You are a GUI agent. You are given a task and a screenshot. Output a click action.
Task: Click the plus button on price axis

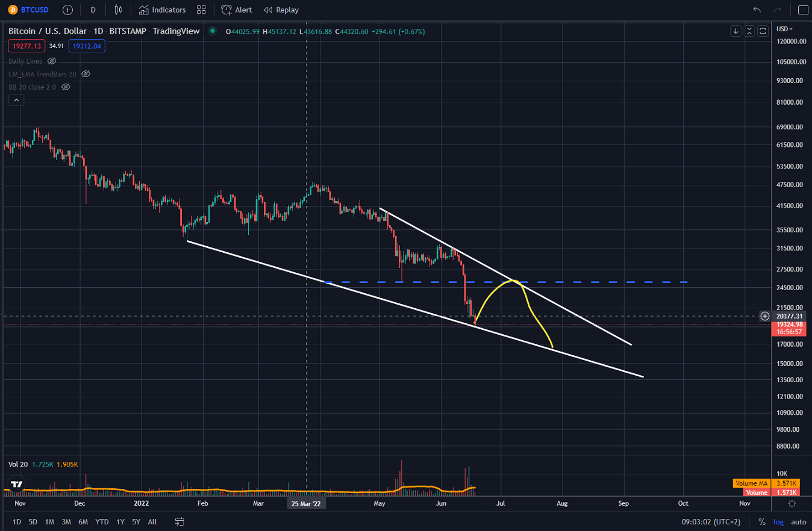coord(765,316)
